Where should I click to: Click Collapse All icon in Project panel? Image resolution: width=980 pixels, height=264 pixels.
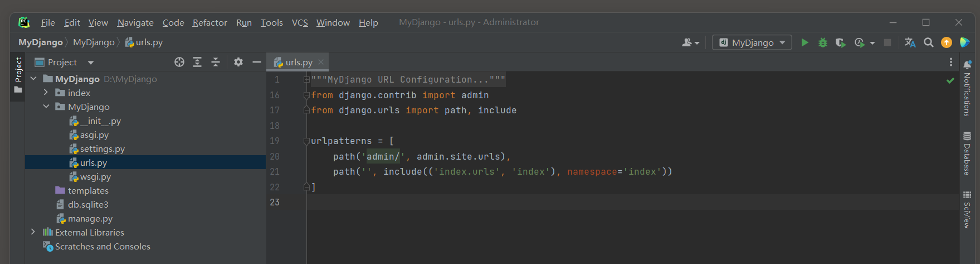216,62
